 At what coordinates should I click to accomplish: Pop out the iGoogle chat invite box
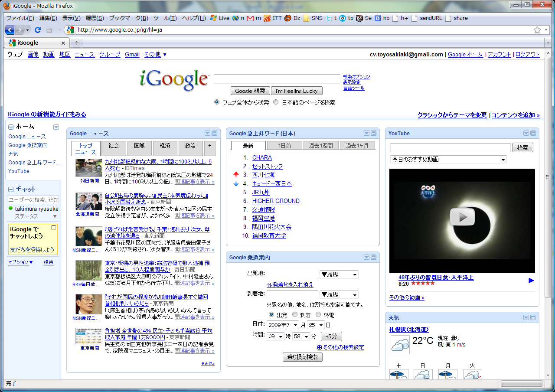click(x=54, y=228)
